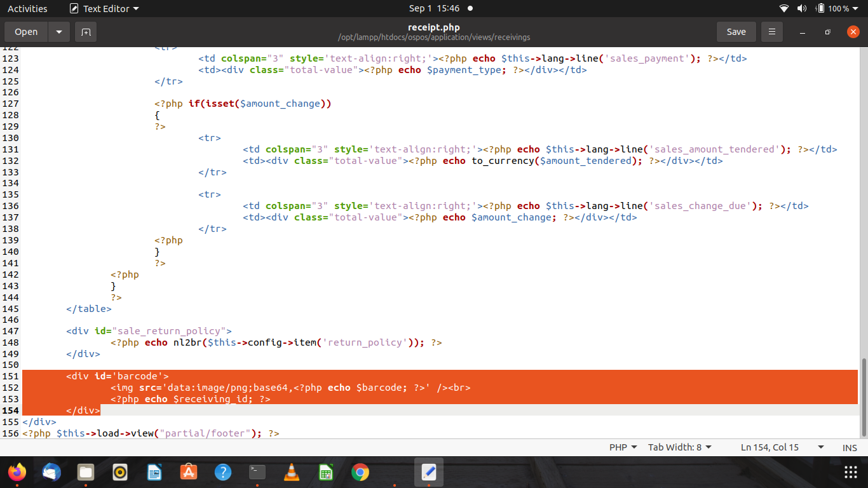Launch LibreOffice Calc from the dock

[325, 472]
